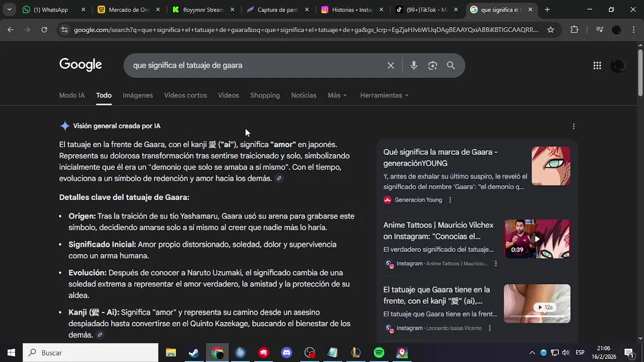
Task: Show hidden system tray icons chevron
Action: click(532, 353)
